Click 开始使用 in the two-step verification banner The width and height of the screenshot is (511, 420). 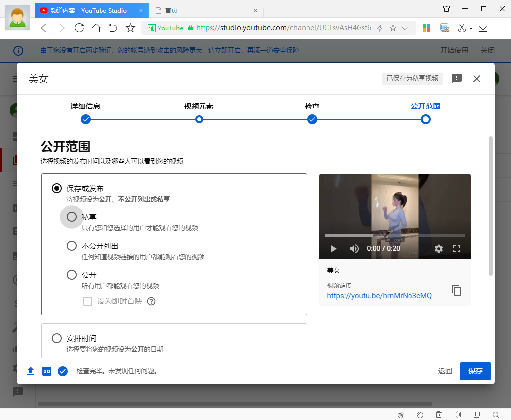click(454, 50)
